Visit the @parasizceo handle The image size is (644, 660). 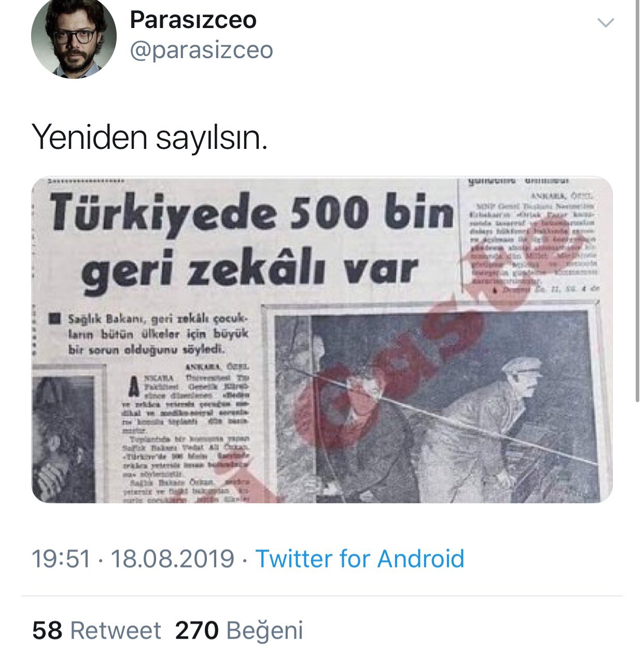pos(201,50)
